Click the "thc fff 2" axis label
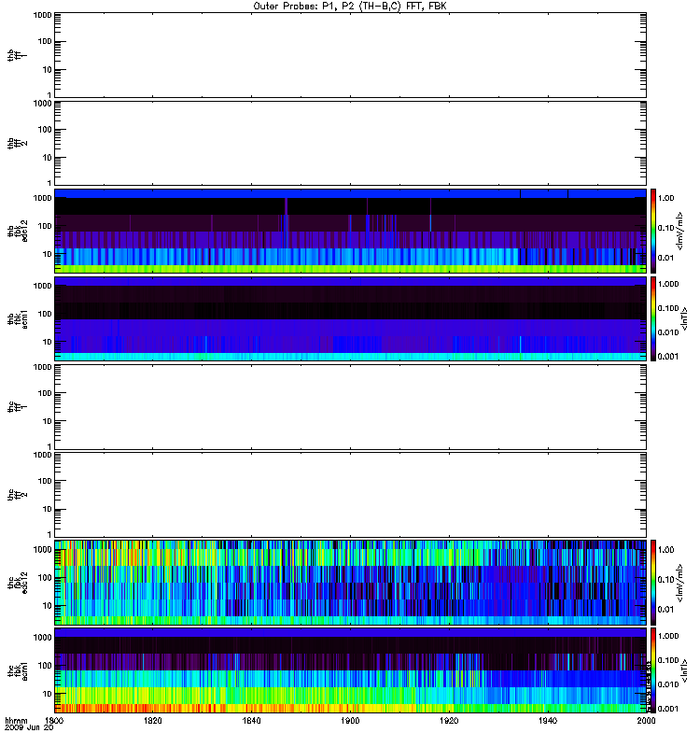This screenshot has width=700, height=747. click(x=18, y=495)
